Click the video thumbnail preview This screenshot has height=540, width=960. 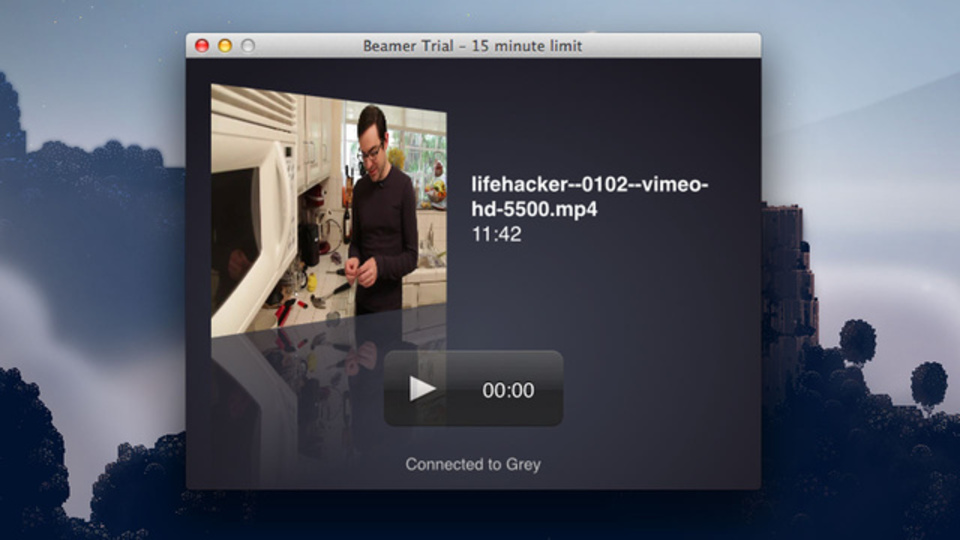329,211
